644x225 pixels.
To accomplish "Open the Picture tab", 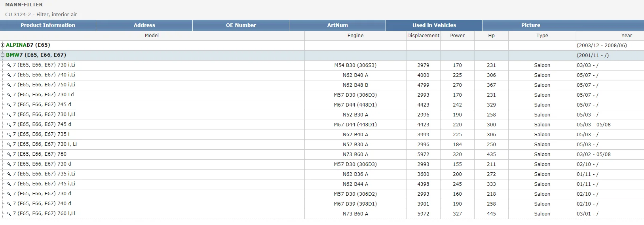I will (531, 25).
